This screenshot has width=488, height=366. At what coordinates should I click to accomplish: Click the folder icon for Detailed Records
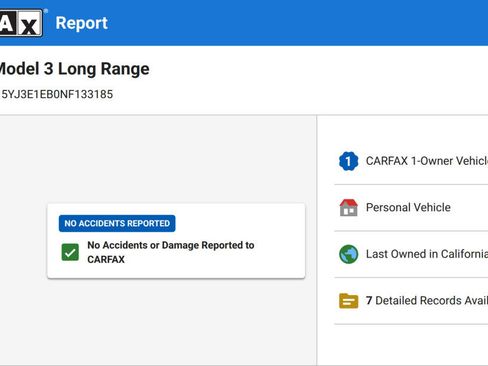coord(348,301)
